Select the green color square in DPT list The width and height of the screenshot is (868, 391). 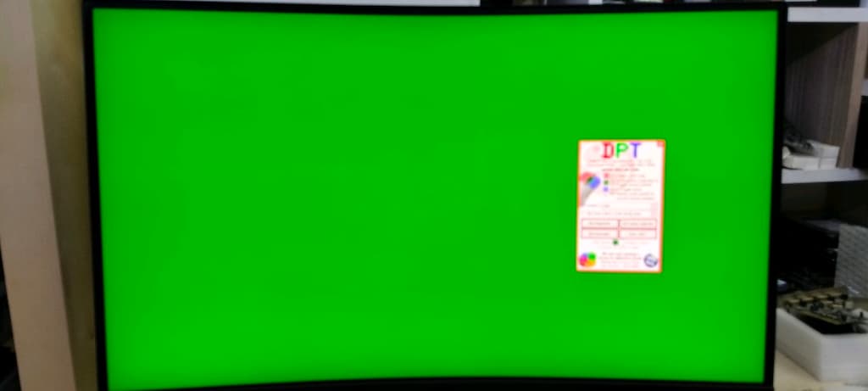(606, 182)
